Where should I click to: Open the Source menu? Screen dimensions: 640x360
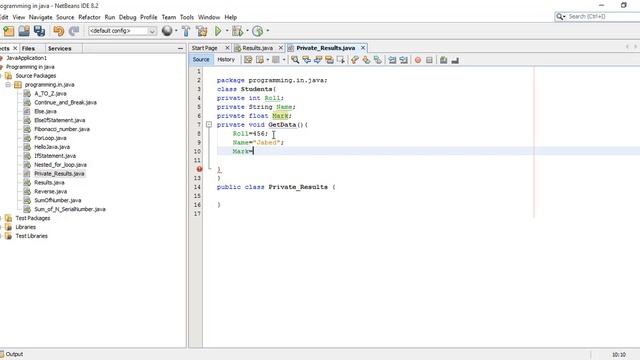pyautogui.click(x=65, y=17)
